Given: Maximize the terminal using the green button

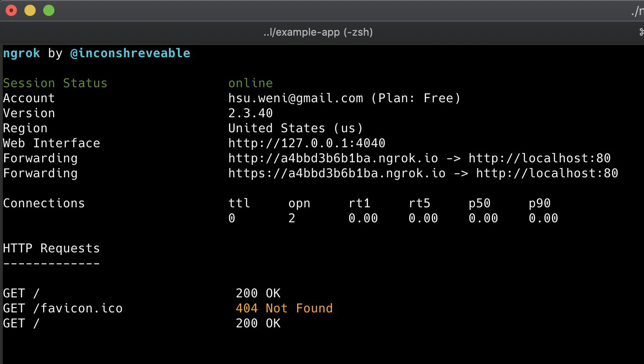Looking at the screenshot, I should 49,10.
